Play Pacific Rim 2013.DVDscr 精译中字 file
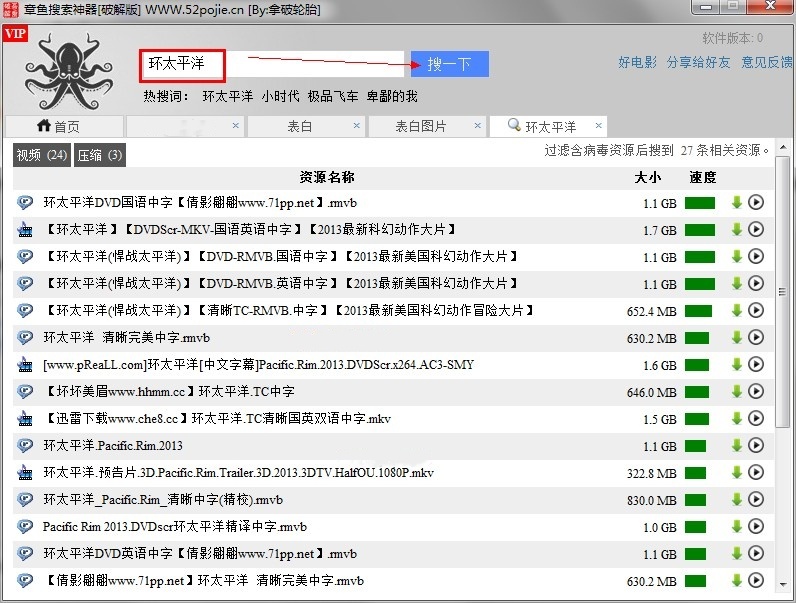The width and height of the screenshot is (796, 603). (756, 526)
